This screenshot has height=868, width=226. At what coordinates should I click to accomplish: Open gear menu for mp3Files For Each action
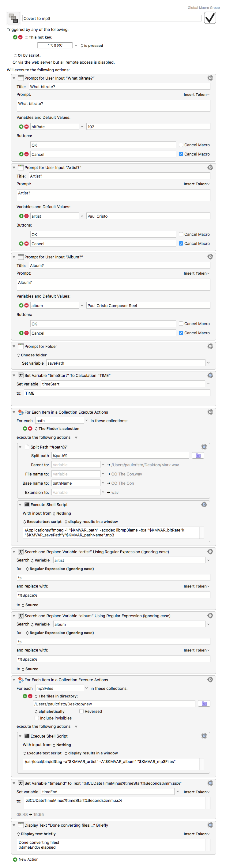210,680
